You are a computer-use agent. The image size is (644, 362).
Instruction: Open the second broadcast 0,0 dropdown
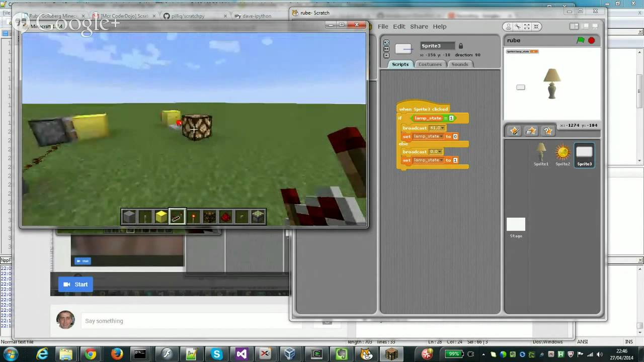(436, 151)
